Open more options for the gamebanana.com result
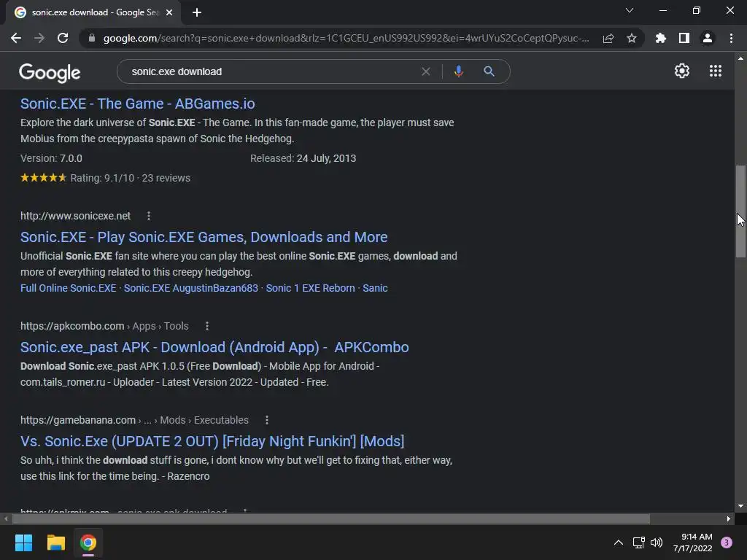The width and height of the screenshot is (747, 560). tap(267, 419)
